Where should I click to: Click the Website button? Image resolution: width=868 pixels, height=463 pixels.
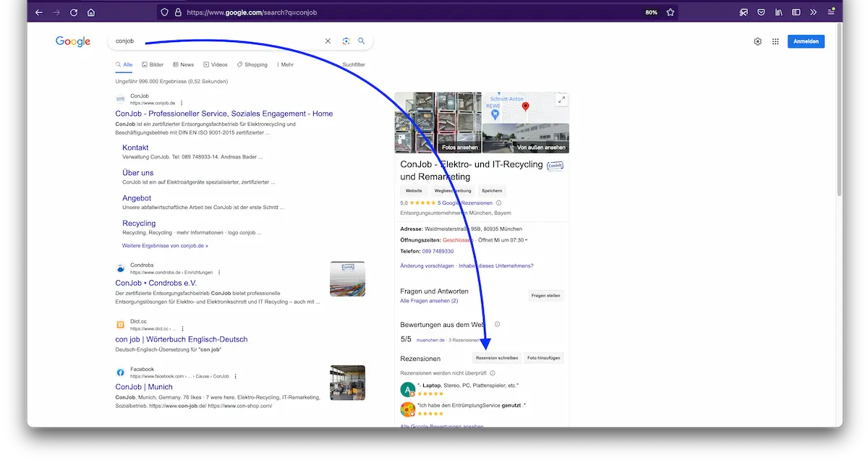tap(414, 190)
